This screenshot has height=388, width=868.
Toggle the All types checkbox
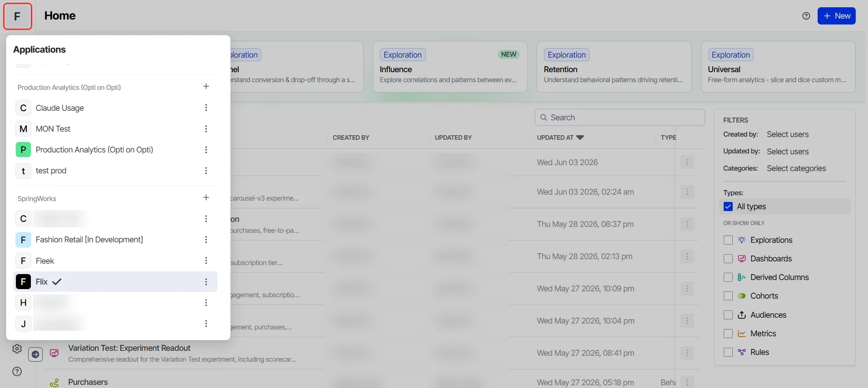(x=728, y=206)
